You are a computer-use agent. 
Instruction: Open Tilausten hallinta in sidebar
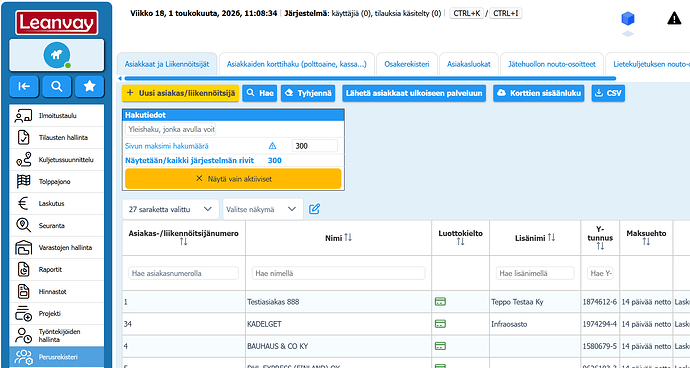57,138
